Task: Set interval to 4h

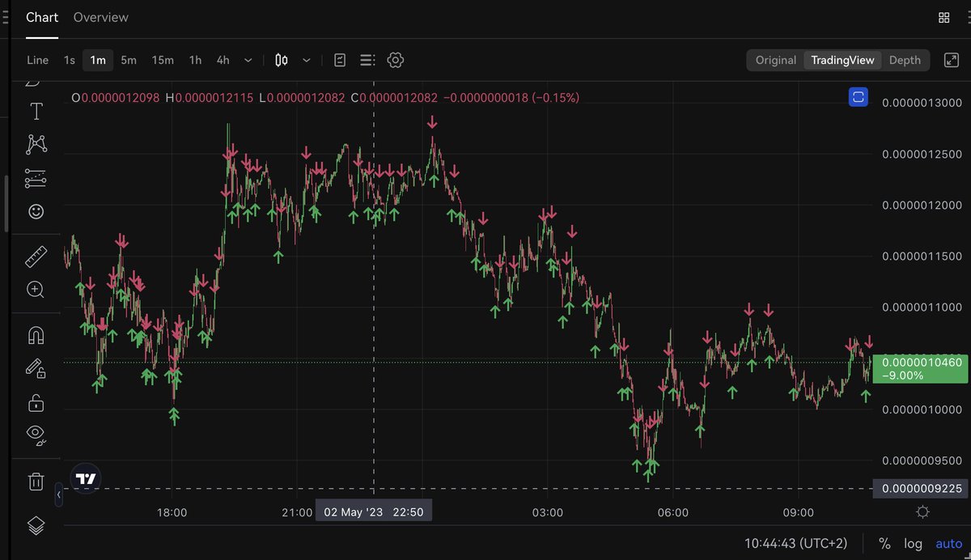Action: coord(223,60)
